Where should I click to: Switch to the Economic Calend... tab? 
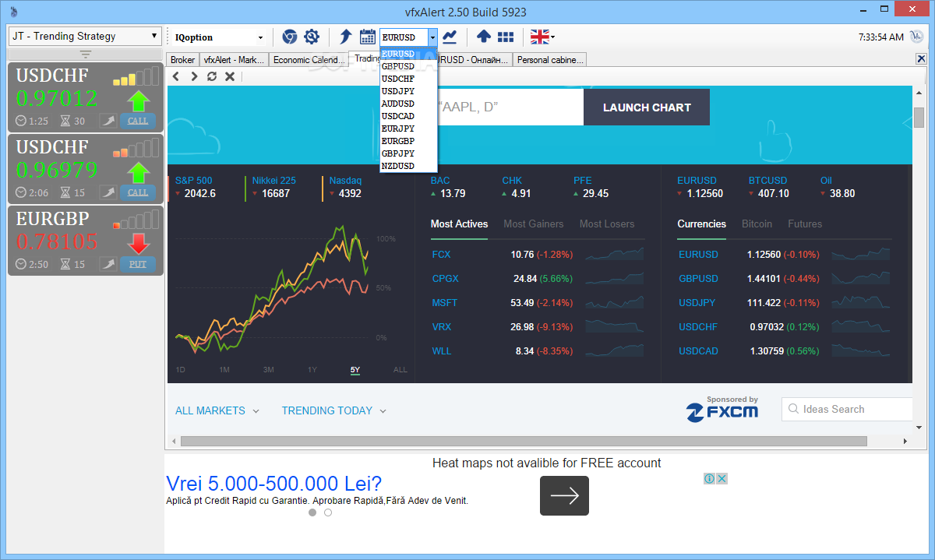[x=309, y=59]
